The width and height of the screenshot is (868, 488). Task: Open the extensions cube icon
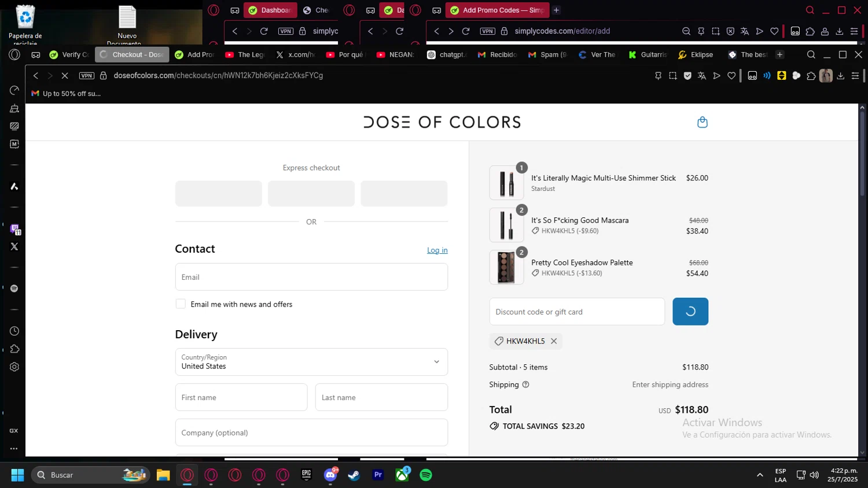click(811, 76)
